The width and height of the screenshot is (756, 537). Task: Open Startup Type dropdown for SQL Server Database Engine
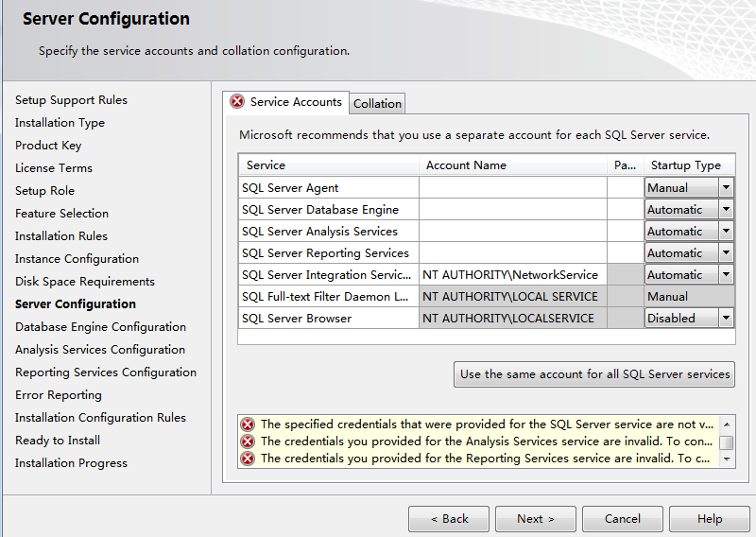click(726, 209)
